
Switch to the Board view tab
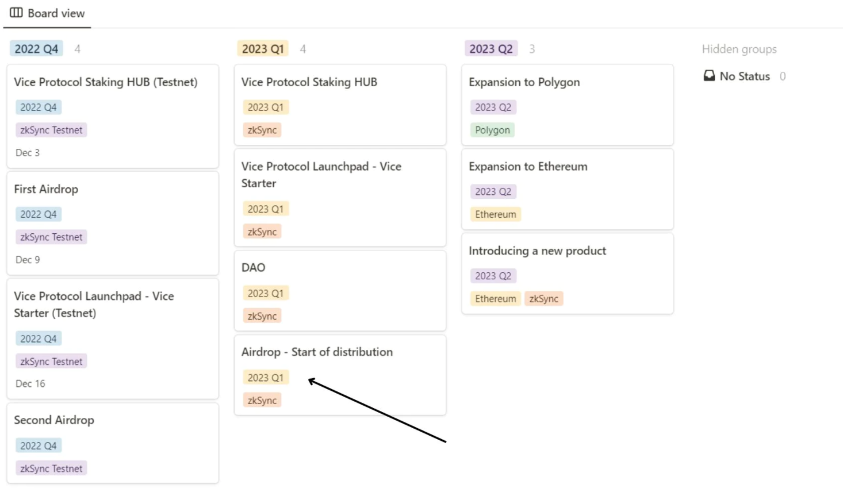47,13
